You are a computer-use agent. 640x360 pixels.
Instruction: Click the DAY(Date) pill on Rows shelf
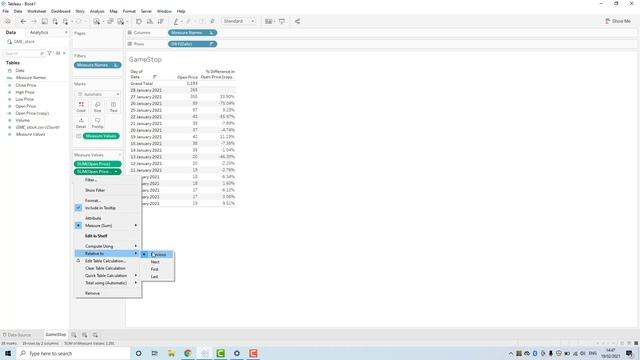pos(192,44)
